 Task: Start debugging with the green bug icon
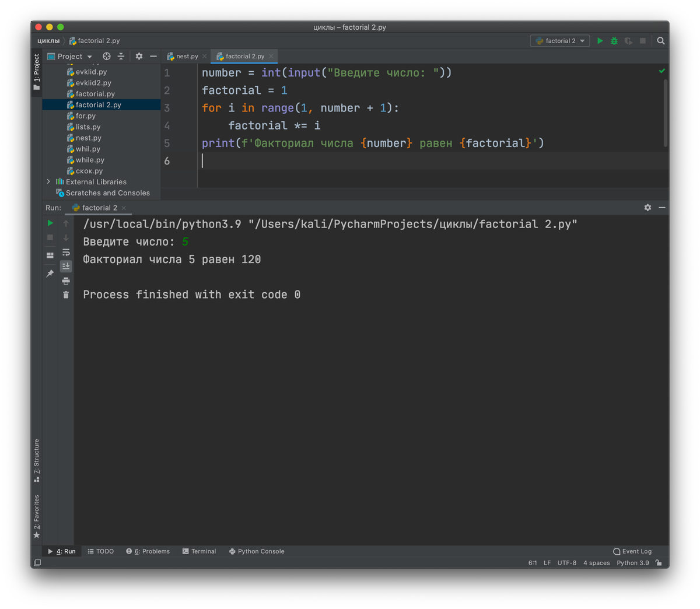(614, 41)
